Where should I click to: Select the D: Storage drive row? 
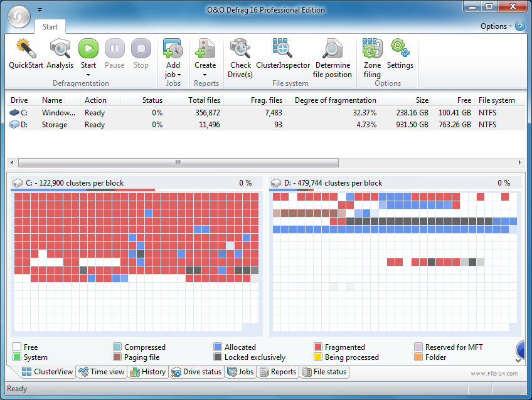(265, 124)
